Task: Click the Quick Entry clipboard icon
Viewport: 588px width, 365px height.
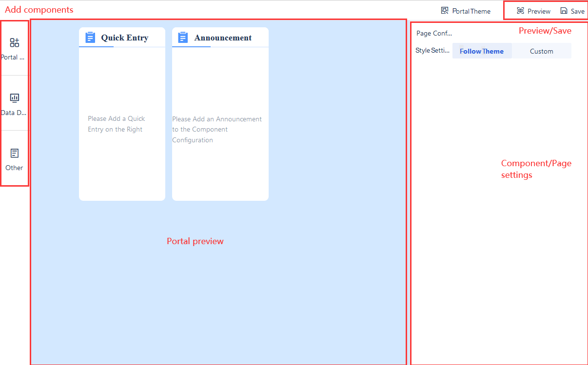Action: [x=90, y=37]
